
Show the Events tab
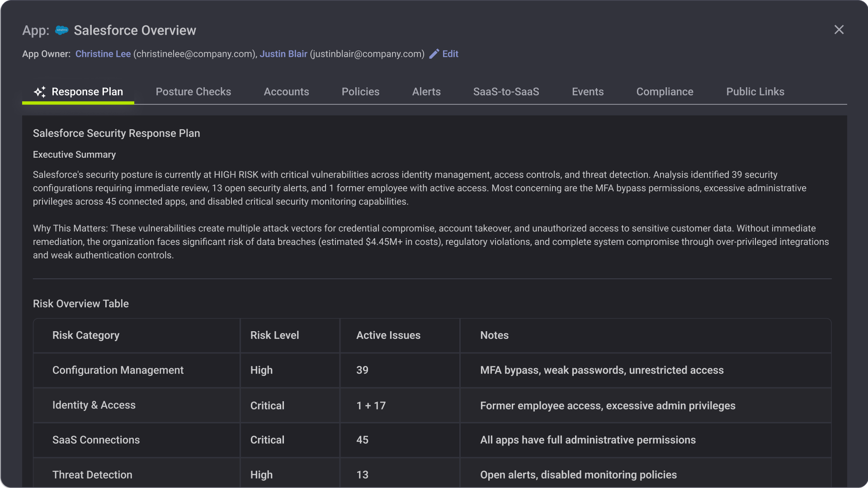tap(588, 92)
